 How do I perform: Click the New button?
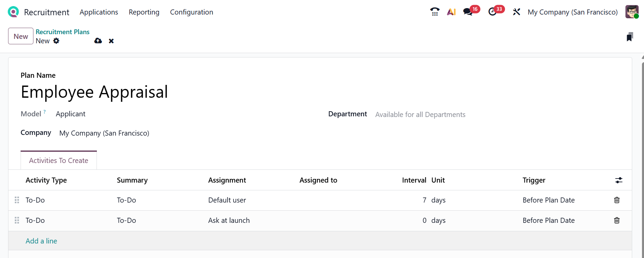click(21, 36)
